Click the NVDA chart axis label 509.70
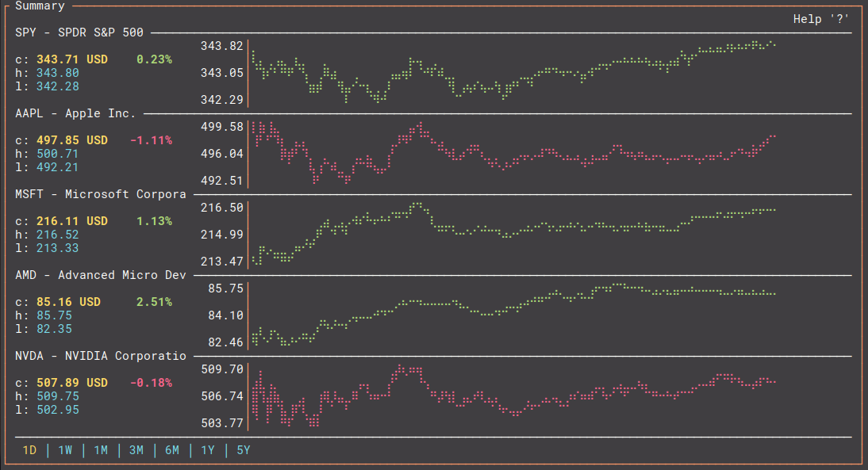 [222, 369]
